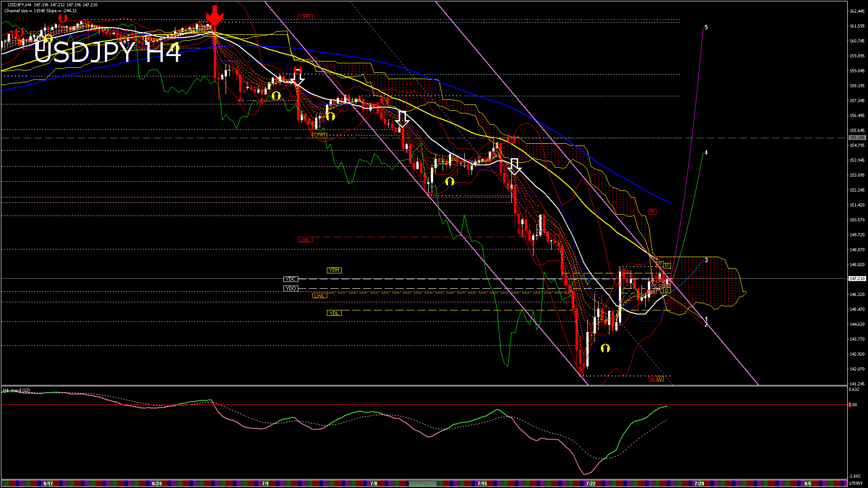This screenshot has height=488, width=868.
Task: Select the orange LWH label box
Action: pyautogui.click(x=320, y=135)
